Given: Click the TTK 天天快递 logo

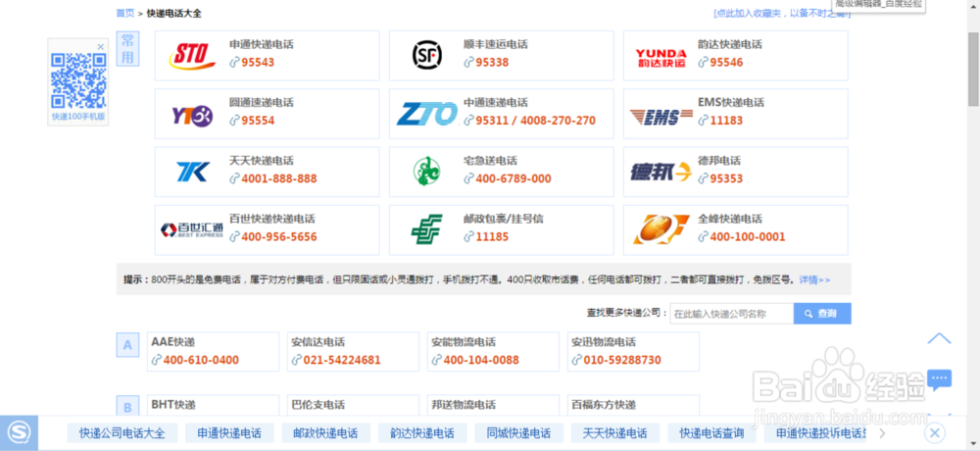Looking at the screenshot, I should [192, 172].
